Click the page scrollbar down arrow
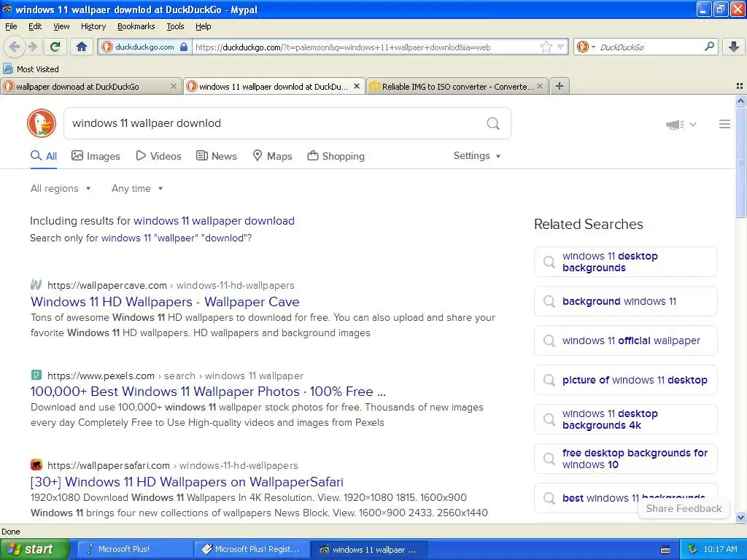 click(x=740, y=517)
